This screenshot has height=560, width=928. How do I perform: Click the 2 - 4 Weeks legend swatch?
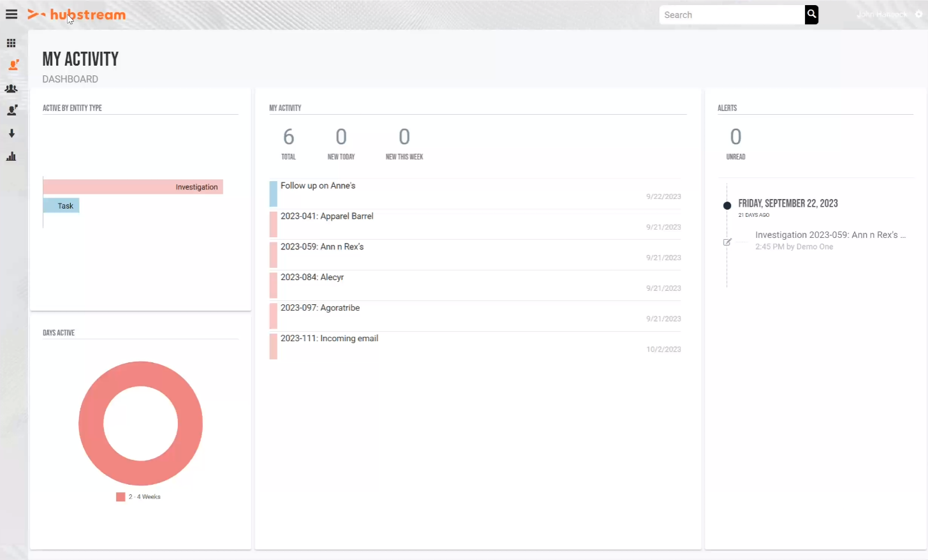(x=121, y=496)
